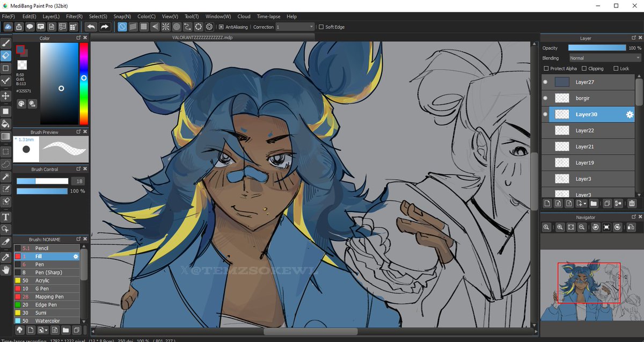Open the Layer(L) menu

(51, 17)
